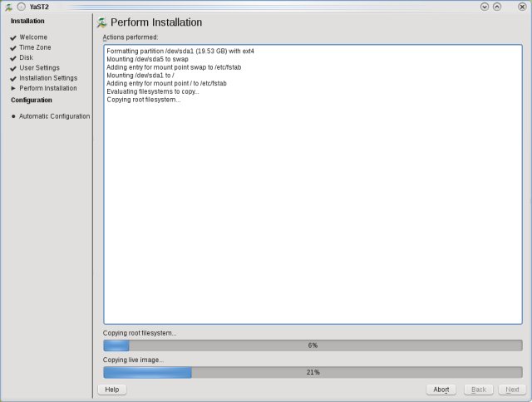532x402 pixels.
Task: Click the Copying live image label
Action: point(133,360)
